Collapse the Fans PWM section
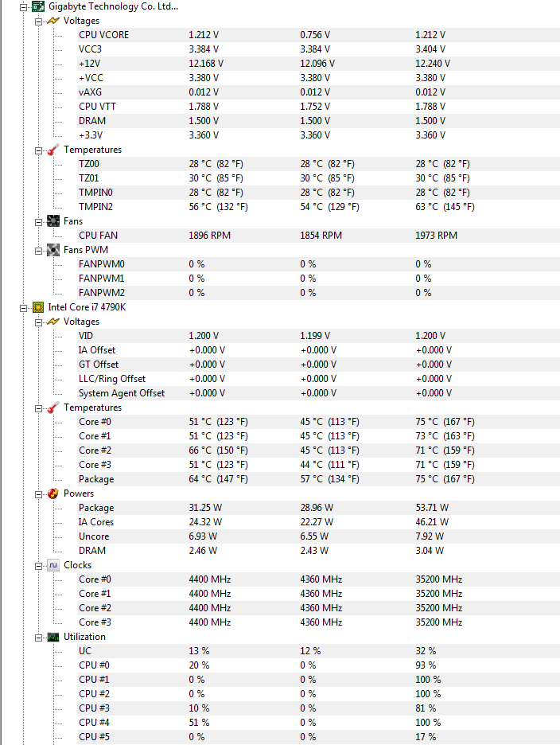 coord(38,251)
